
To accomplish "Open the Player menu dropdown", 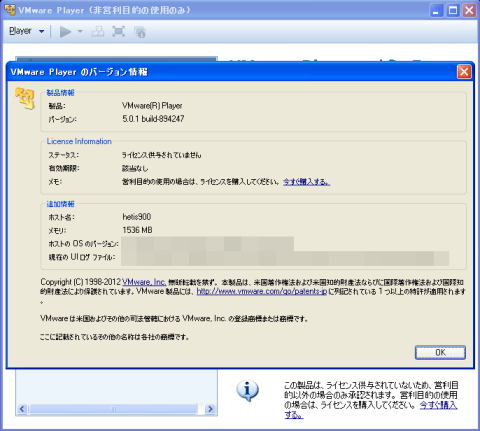I will tap(26, 31).
